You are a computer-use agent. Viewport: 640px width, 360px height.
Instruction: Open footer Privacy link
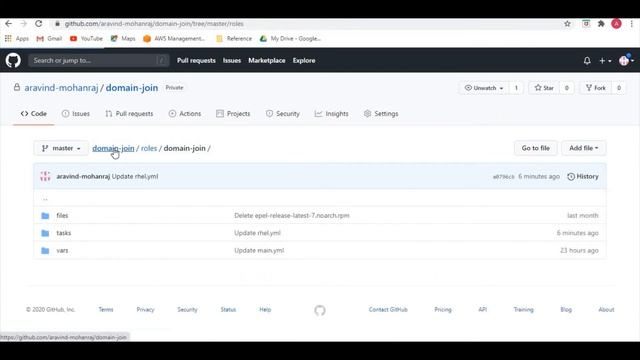point(145,310)
